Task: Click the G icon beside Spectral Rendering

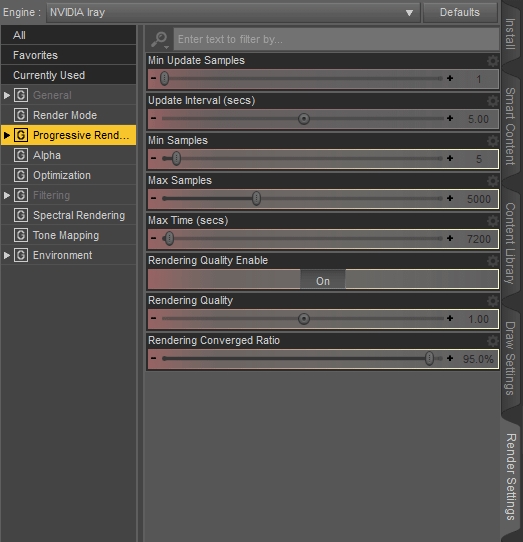Action: 21,215
